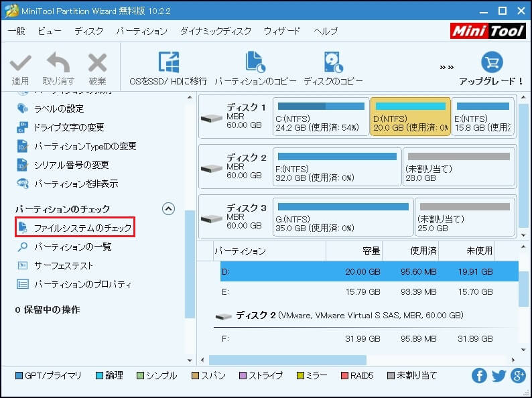
Task: Click the 0 pending operations (保留中の操作) label
Action: point(48,310)
